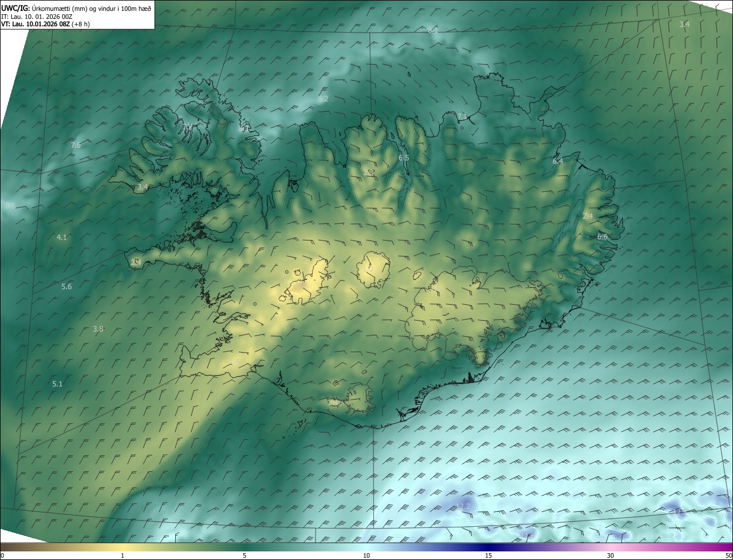Click the '(+8 h)' forecast offset text
The height and width of the screenshot is (560, 733).
click(x=81, y=24)
